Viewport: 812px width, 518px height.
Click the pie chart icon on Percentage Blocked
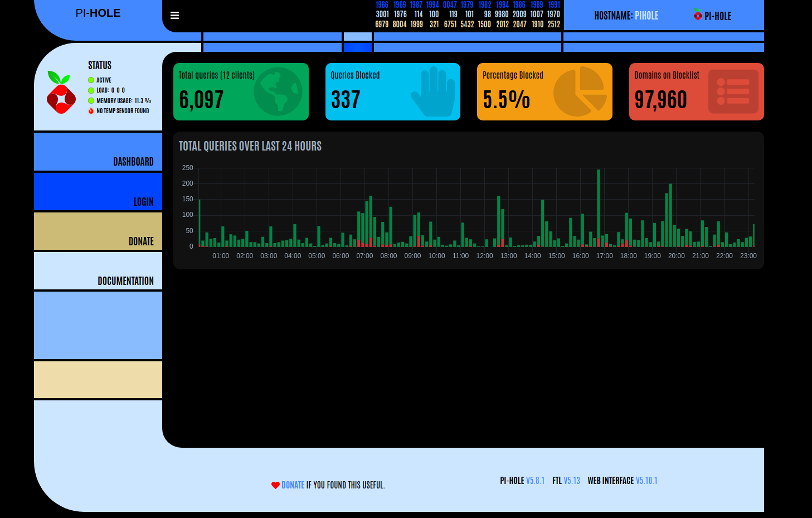click(x=580, y=91)
